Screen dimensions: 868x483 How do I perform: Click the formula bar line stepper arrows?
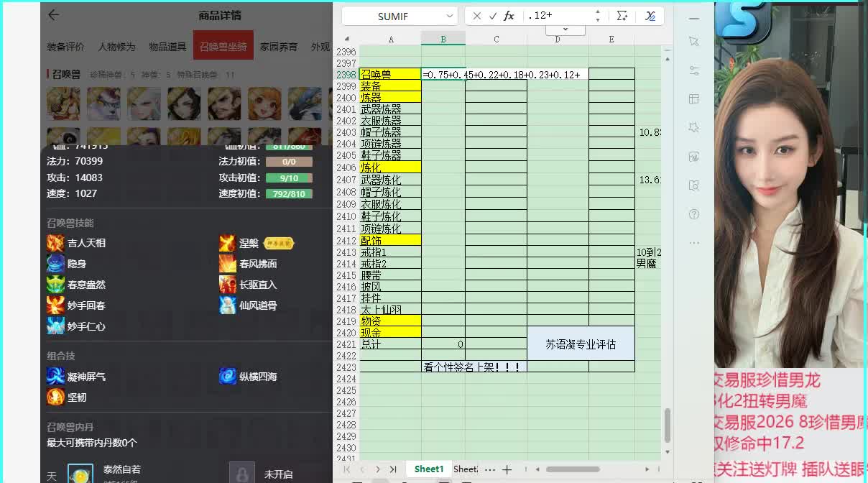[598, 16]
